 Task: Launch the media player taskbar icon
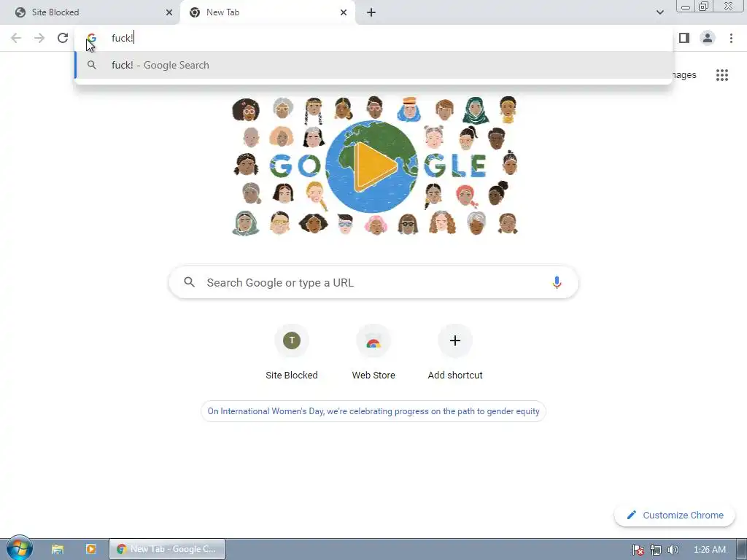point(91,549)
